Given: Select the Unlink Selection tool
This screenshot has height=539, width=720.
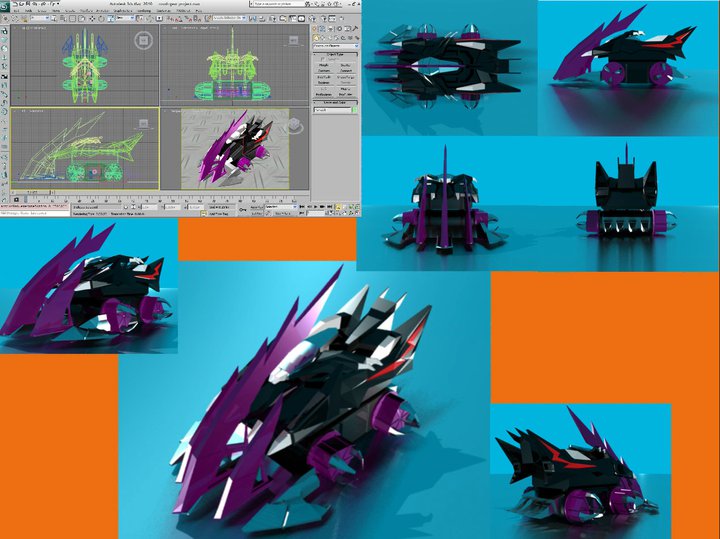Looking at the screenshot, I should click(15, 18).
